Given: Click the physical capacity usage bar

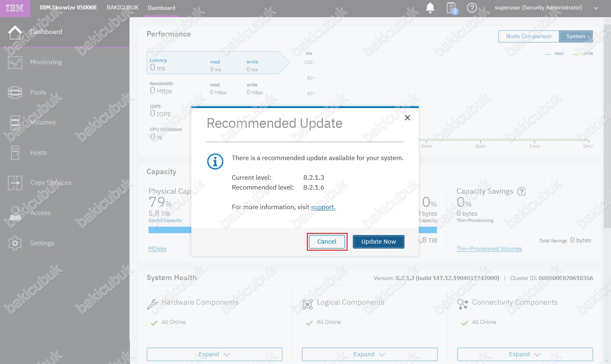Looking at the screenshot, I should (x=293, y=230).
